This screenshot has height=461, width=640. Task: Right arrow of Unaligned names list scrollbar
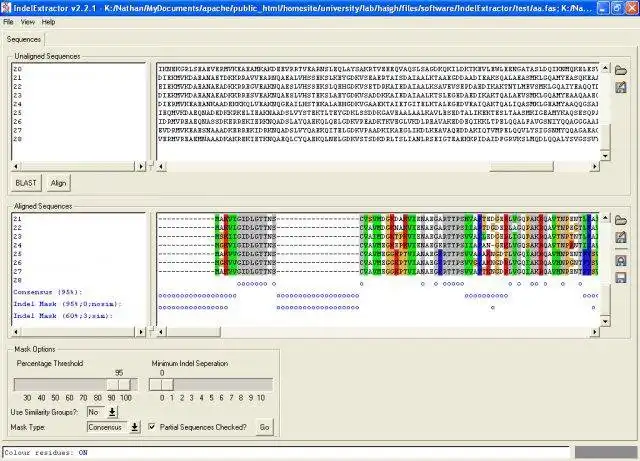tap(141, 166)
